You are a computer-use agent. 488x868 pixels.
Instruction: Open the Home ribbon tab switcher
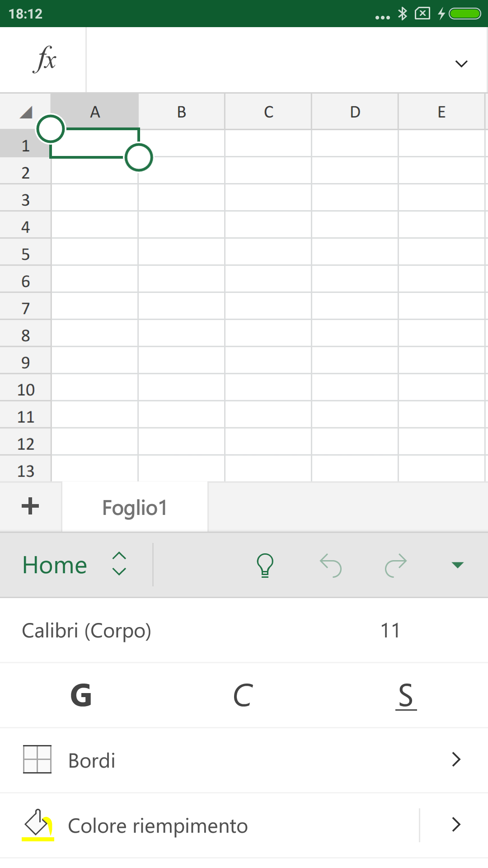click(x=75, y=565)
